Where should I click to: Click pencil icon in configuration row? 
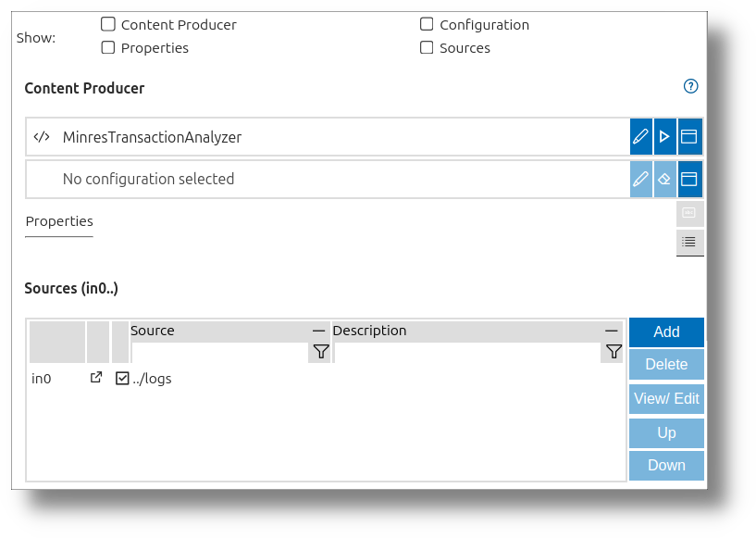point(640,179)
